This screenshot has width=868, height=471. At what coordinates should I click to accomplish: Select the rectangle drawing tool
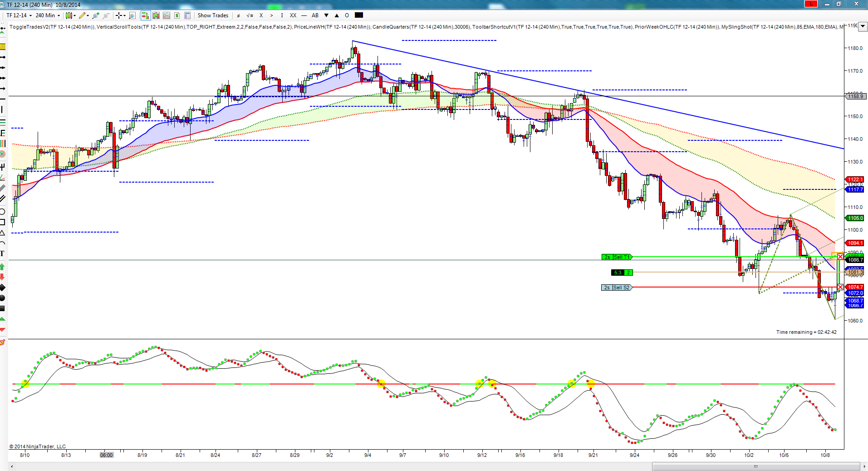(3, 222)
